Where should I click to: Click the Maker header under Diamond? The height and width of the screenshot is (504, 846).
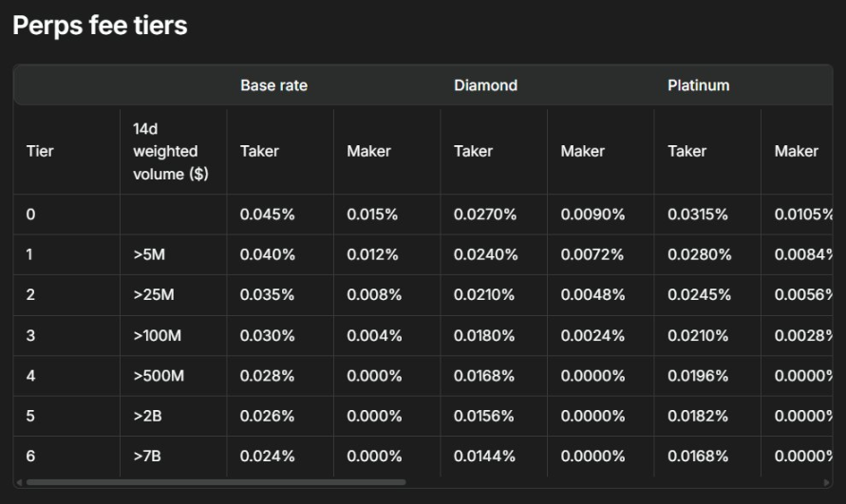[581, 151]
